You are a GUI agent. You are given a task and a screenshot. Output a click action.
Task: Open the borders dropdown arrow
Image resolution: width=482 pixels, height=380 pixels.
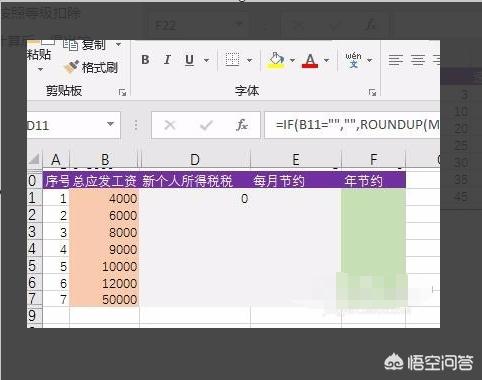[x=249, y=60]
